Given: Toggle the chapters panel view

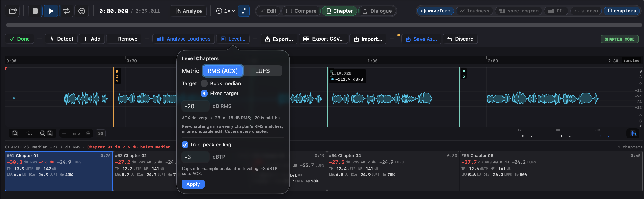Looking at the screenshot, I should click(x=622, y=11).
